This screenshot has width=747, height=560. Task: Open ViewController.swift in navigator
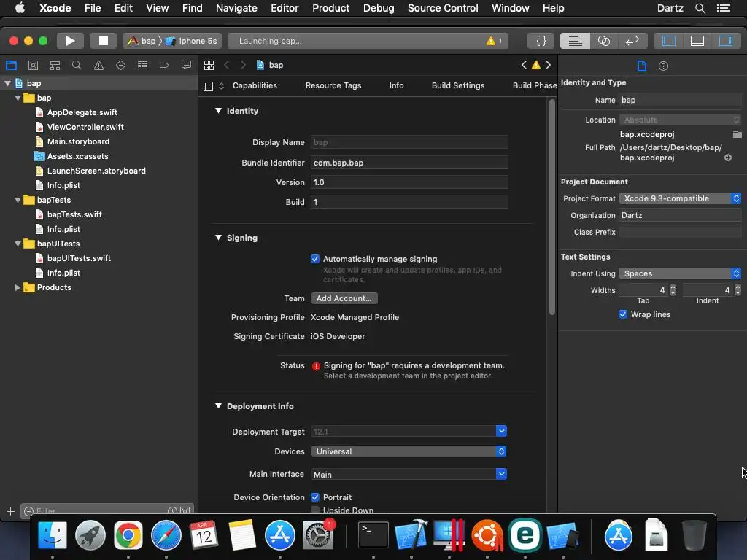pos(85,127)
